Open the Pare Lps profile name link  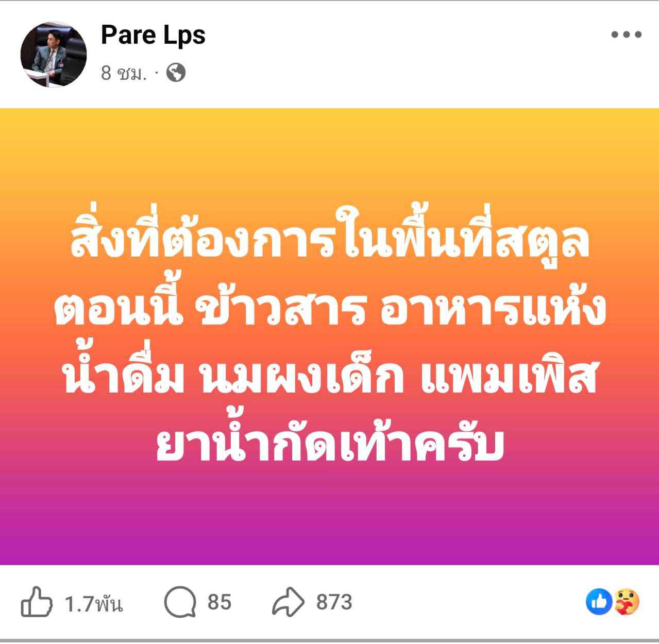153,35
